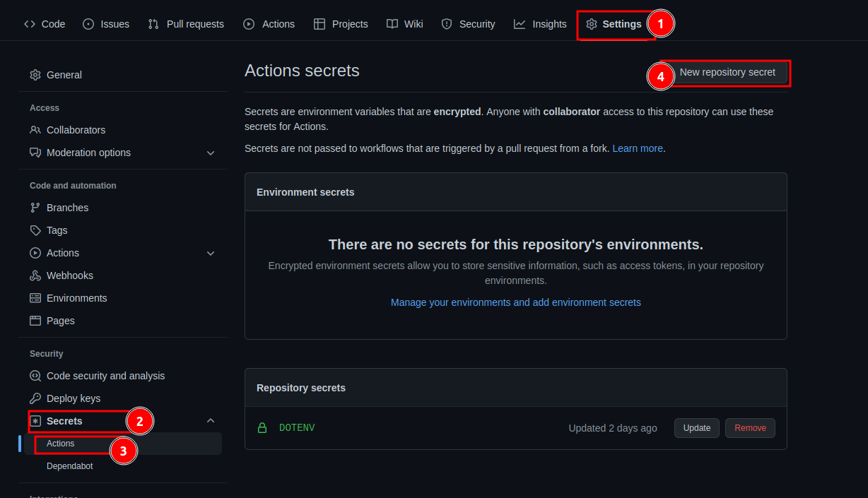Open the Pull requests tab
Screen dimensions: 868x498
(186, 24)
